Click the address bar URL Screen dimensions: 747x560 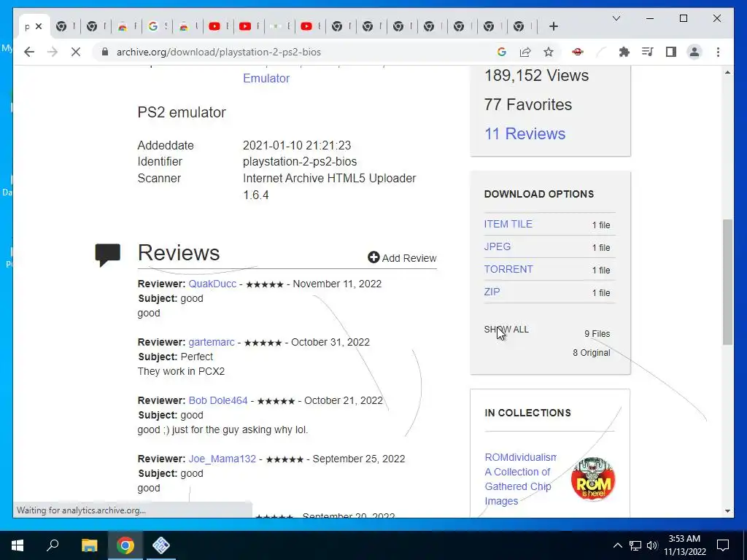[x=219, y=52]
